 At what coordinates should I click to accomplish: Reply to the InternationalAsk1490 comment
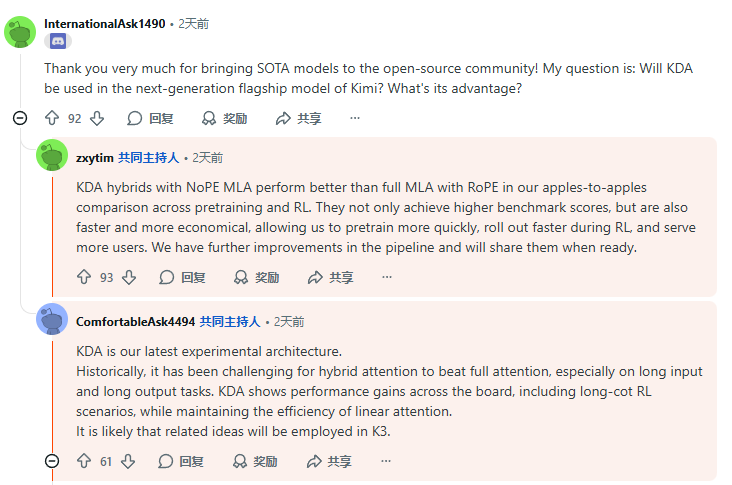150,118
